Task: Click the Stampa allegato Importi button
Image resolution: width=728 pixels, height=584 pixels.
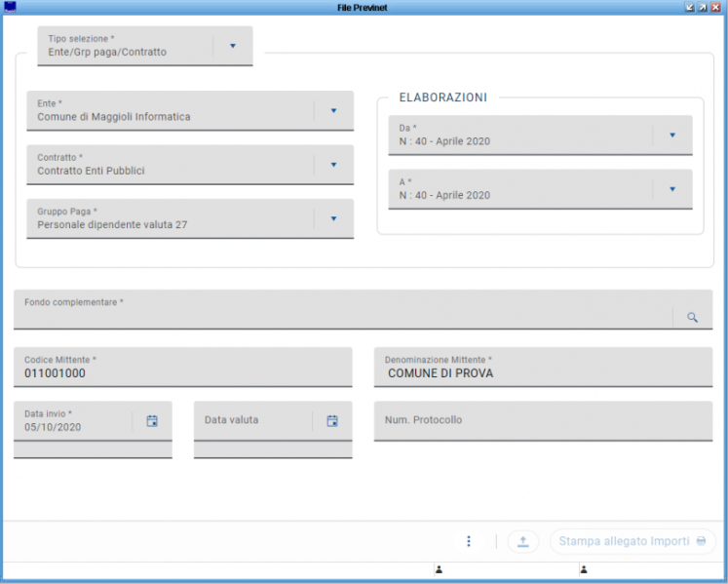Action: (632, 541)
